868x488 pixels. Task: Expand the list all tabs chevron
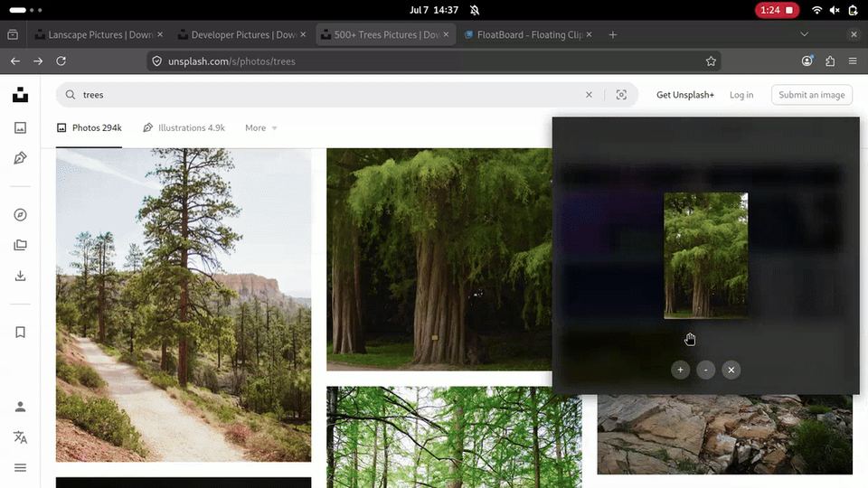tap(805, 34)
